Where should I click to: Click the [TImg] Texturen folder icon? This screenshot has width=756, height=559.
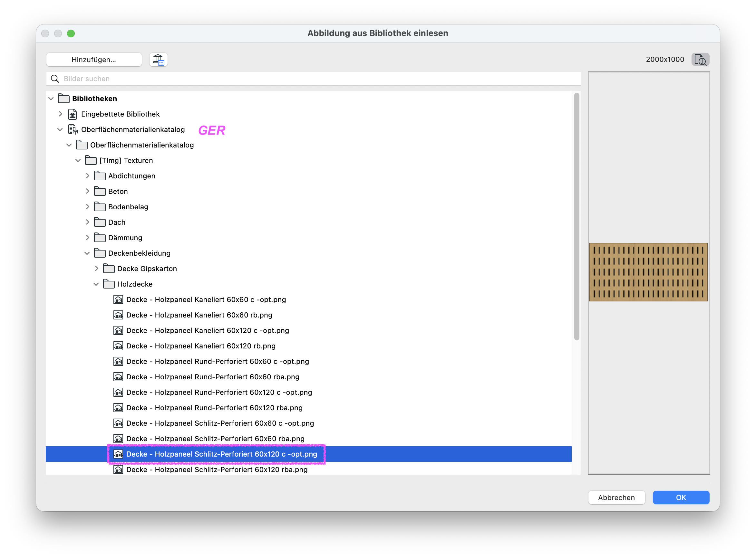point(91,160)
